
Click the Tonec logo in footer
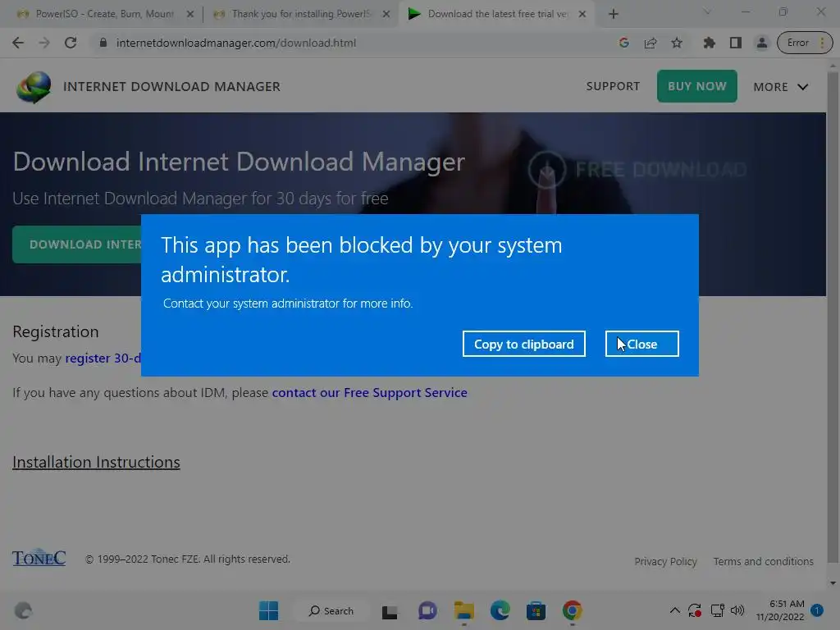(x=39, y=558)
